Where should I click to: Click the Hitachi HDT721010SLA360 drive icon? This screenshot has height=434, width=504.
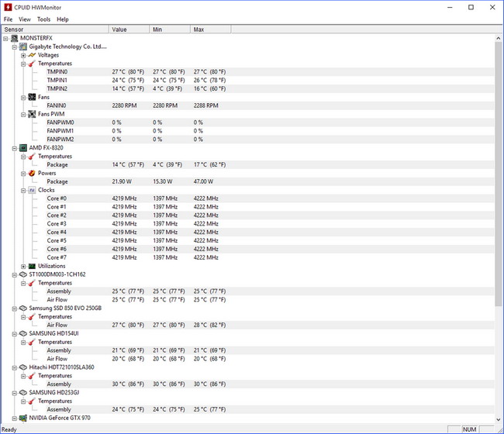pos(23,367)
